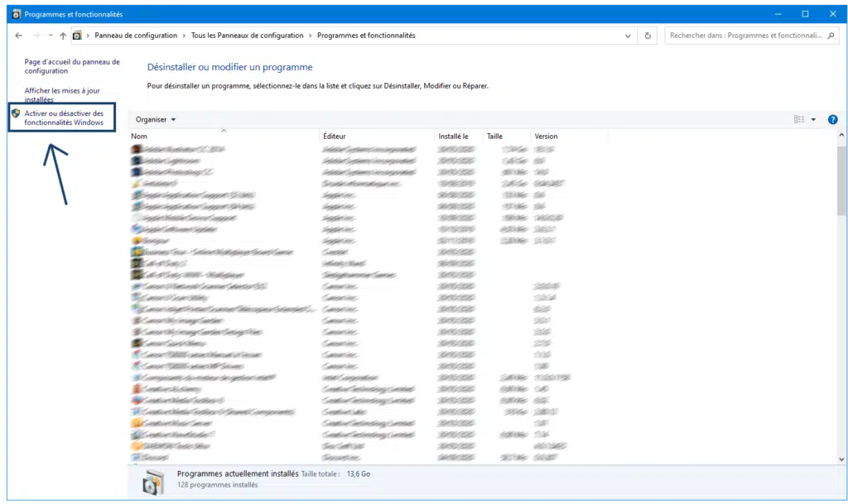Open the Organiser menu
Viewport: 848px width, 504px height.
coord(156,119)
